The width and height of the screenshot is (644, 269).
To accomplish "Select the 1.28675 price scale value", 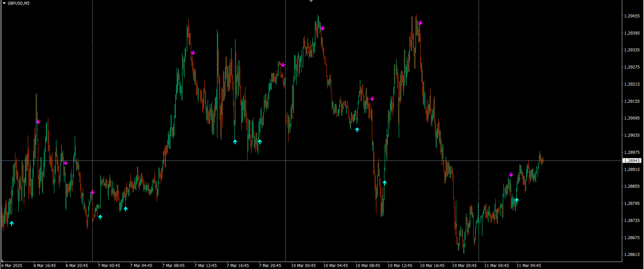I will point(632,238).
